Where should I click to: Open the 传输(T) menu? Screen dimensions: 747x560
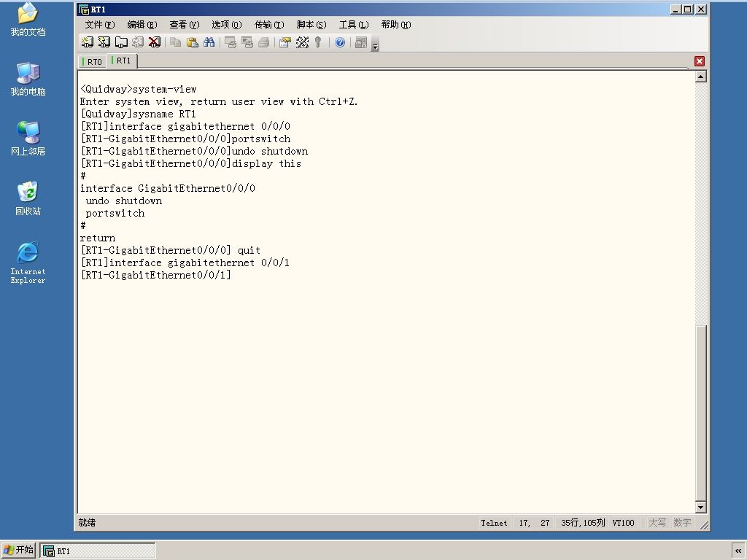click(269, 25)
